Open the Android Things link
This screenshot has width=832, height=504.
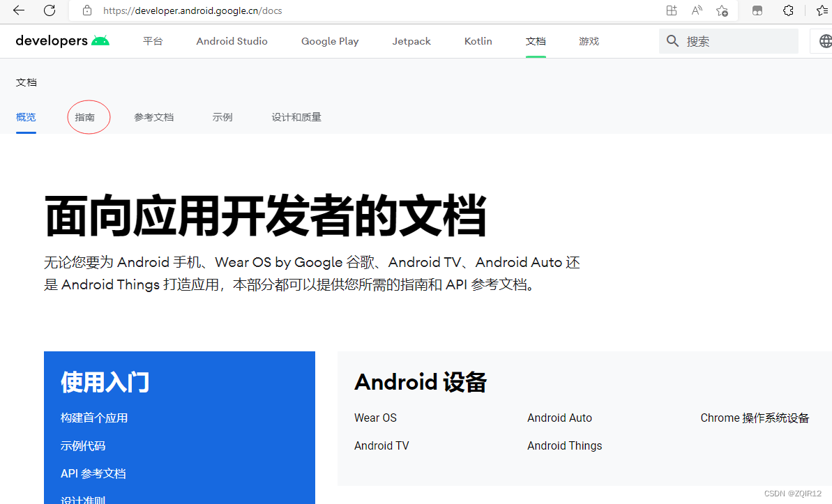tap(564, 445)
